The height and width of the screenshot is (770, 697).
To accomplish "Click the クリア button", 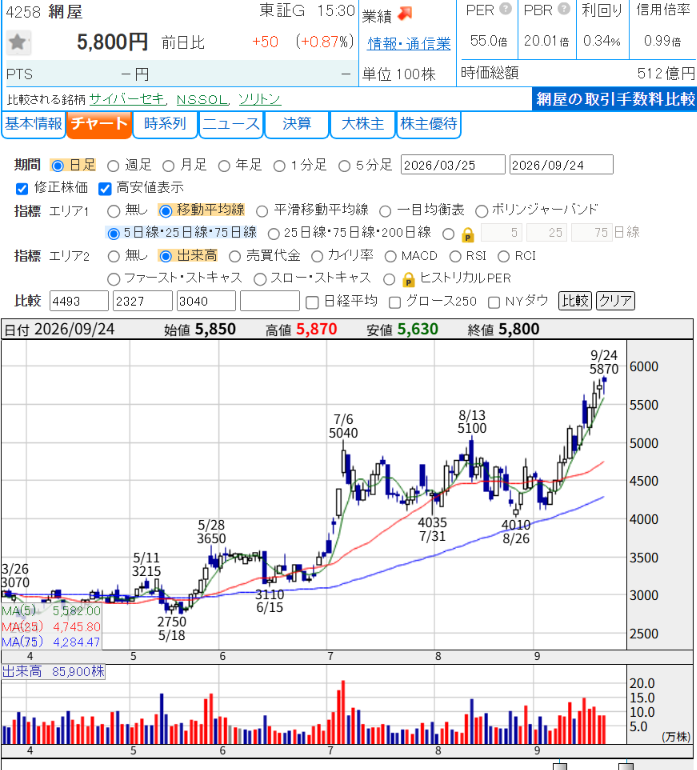I will click(x=615, y=301).
